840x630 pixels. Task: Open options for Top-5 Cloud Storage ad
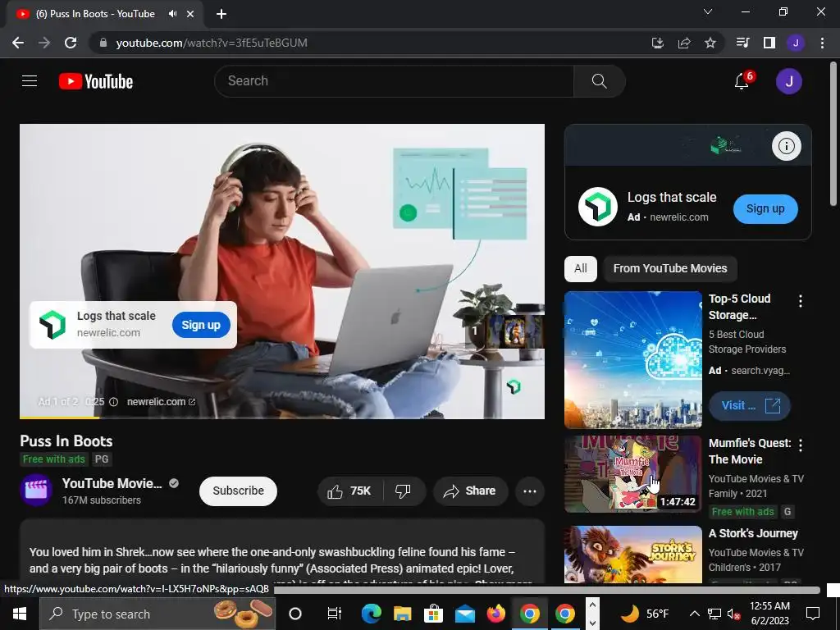(801, 301)
